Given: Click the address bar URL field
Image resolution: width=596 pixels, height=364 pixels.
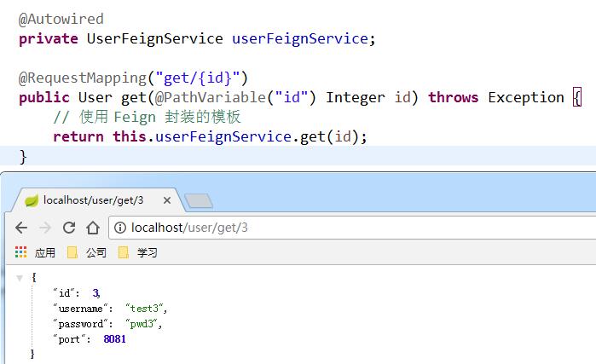Looking at the screenshot, I should pos(341,228).
